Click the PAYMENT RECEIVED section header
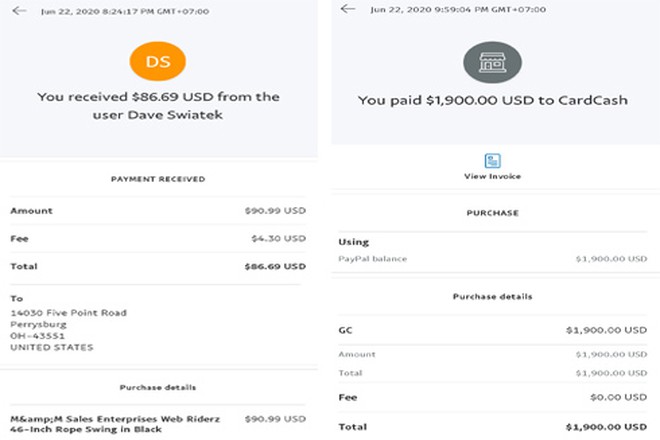Screen dimensions: 660x440 pyautogui.click(x=158, y=179)
